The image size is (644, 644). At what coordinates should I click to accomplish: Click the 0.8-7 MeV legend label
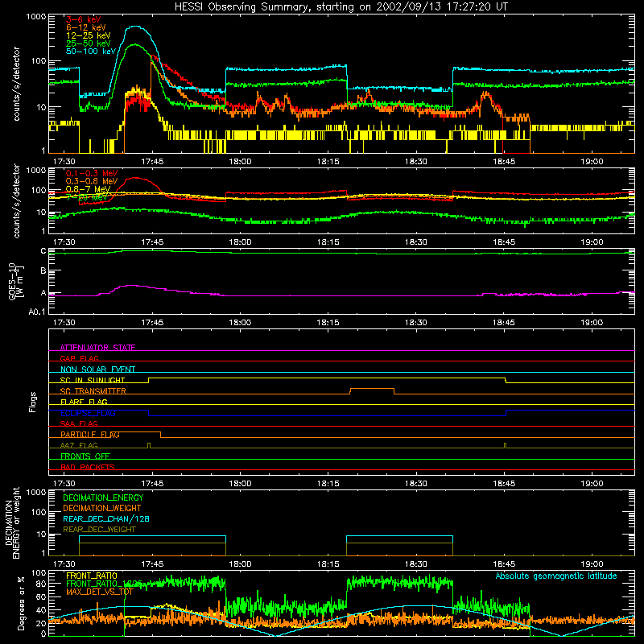[x=88, y=189]
